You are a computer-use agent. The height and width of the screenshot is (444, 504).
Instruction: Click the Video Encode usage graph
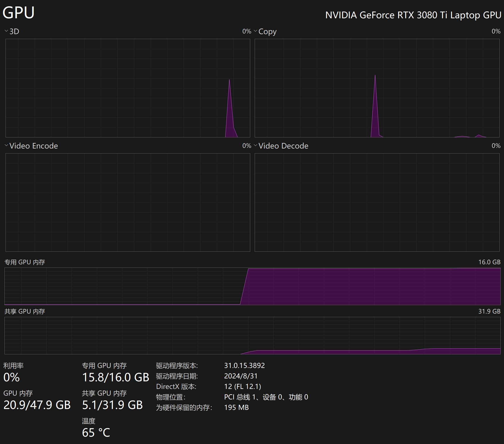click(x=128, y=202)
